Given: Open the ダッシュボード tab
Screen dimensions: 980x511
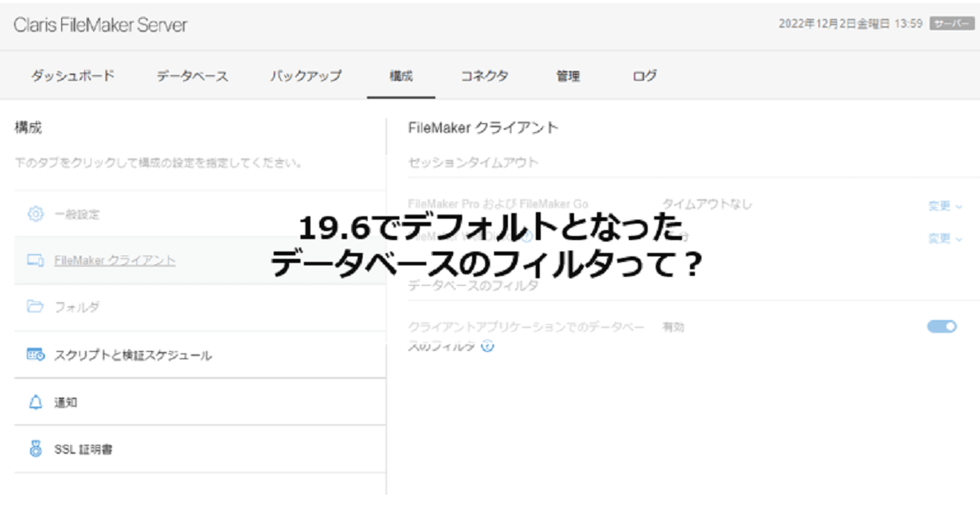Looking at the screenshot, I should [x=73, y=76].
